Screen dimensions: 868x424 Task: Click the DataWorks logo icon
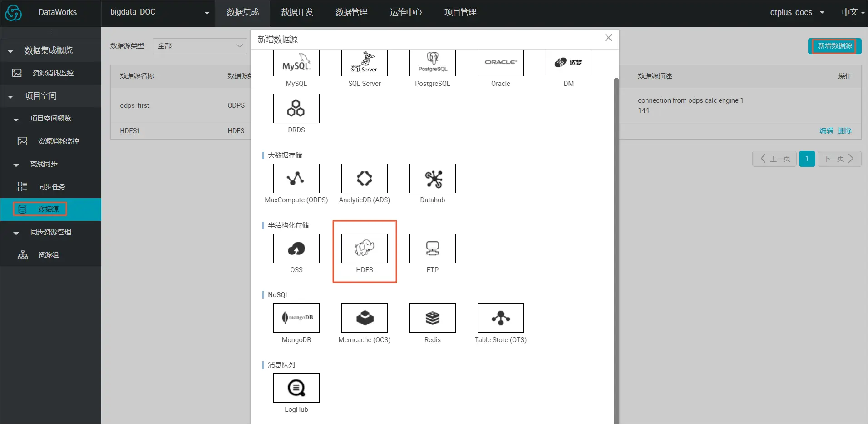pos(13,13)
